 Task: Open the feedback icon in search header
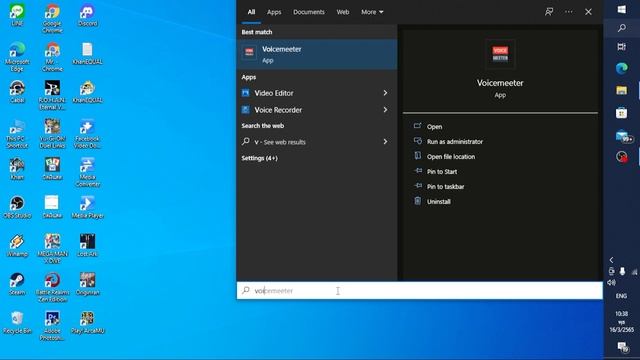[549, 12]
